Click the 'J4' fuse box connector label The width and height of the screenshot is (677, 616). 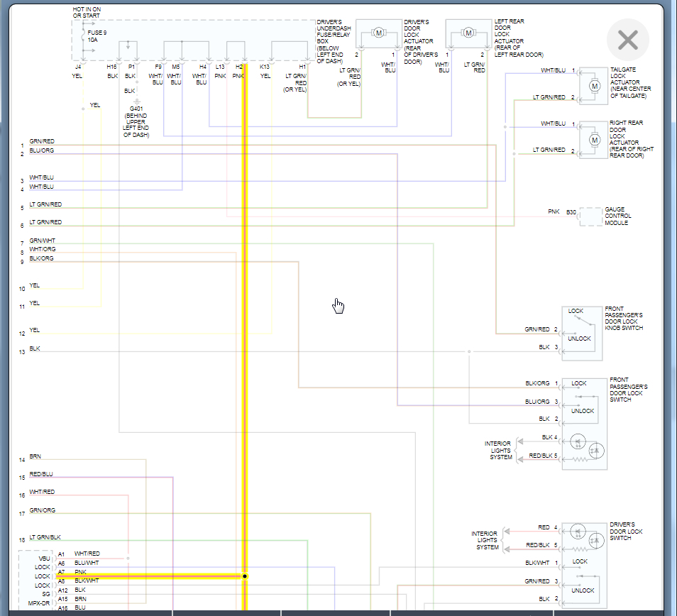pos(78,67)
